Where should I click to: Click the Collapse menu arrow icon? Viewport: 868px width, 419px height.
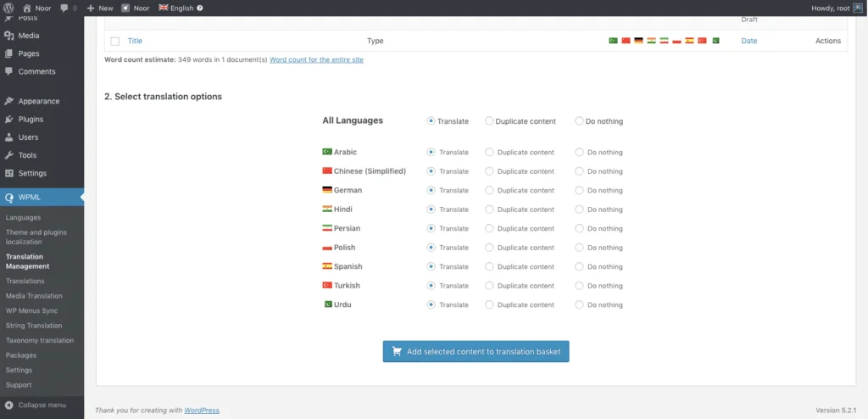point(8,405)
